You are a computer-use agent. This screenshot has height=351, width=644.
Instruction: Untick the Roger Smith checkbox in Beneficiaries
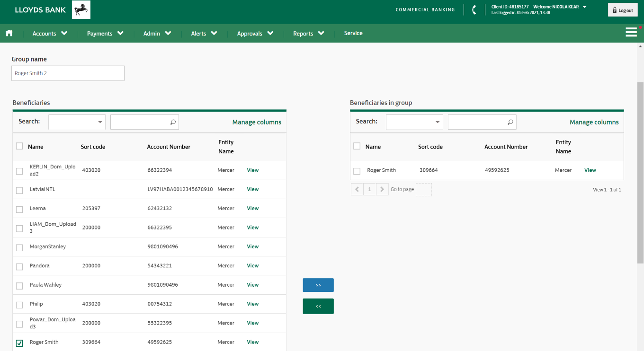tap(19, 343)
